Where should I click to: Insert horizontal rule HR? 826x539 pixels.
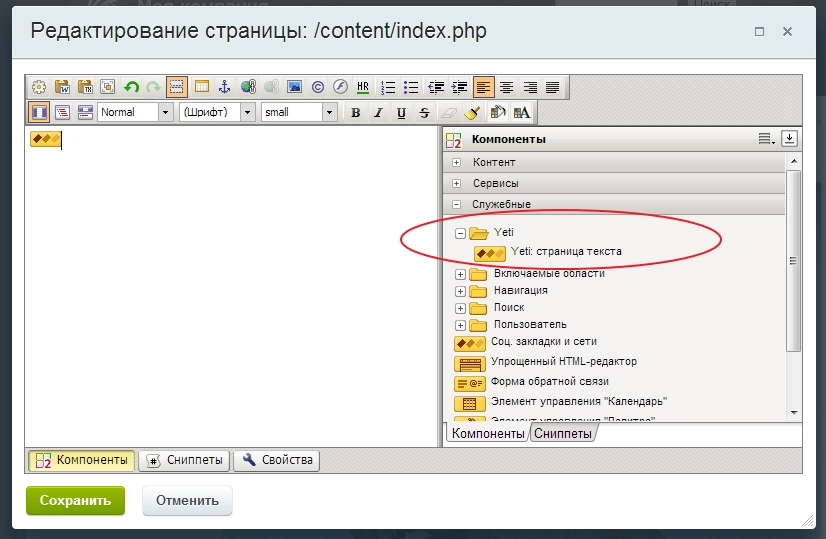coord(363,87)
